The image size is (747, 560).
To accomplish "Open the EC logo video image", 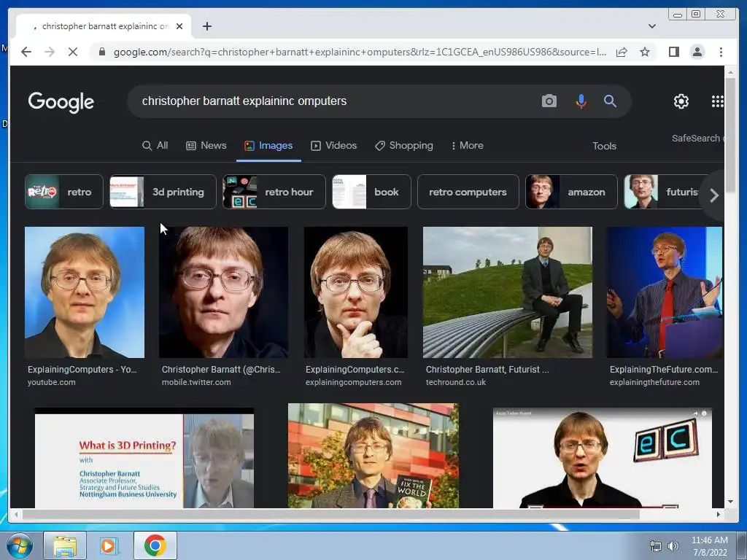I will click(602, 458).
